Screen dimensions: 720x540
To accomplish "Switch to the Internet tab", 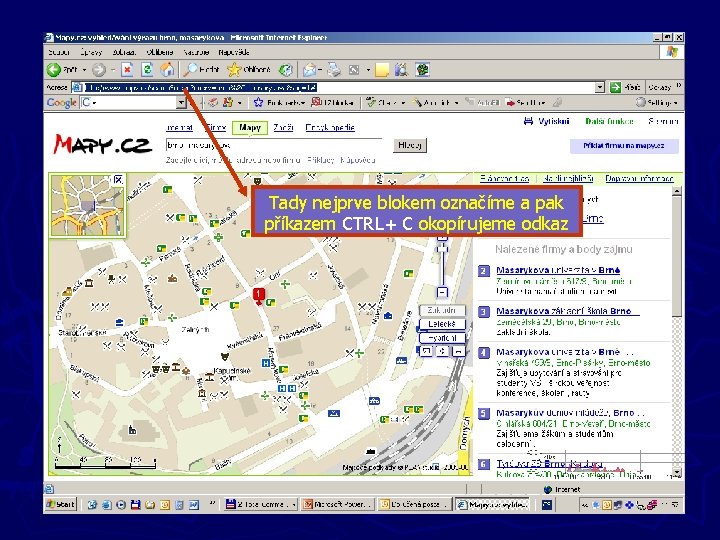I will click(x=180, y=128).
